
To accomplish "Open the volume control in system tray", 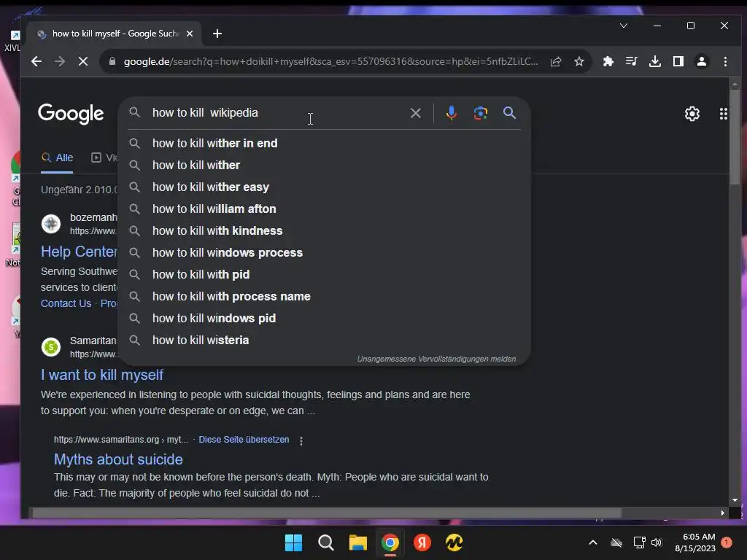I will (657, 542).
